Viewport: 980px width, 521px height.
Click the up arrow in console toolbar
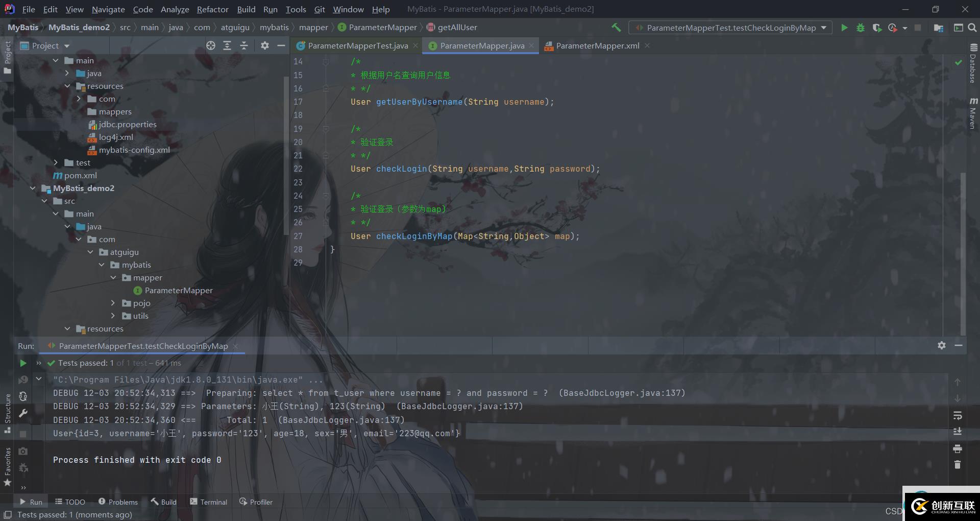(958, 382)
